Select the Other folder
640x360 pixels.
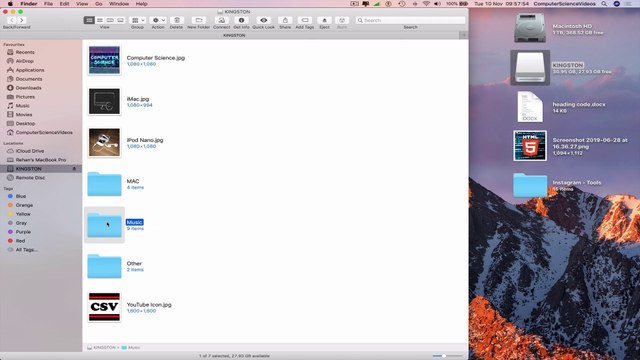[x=104, y=266]
